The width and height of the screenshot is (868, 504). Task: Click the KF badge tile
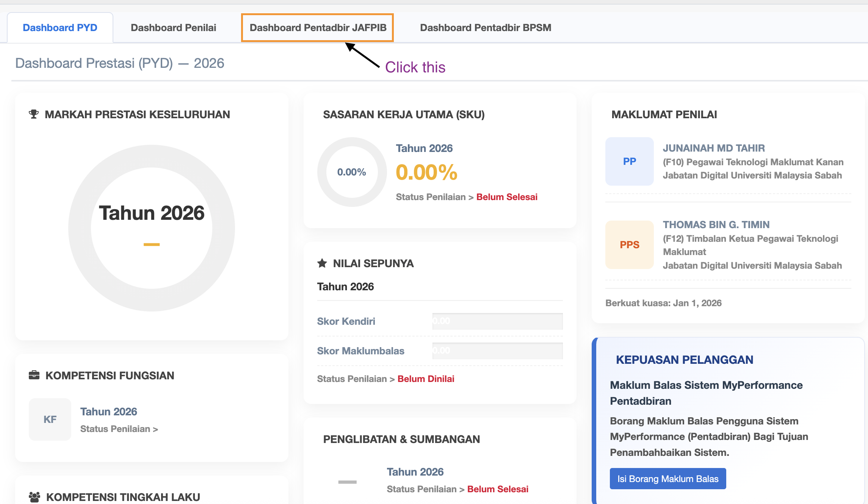coord(50,419)
